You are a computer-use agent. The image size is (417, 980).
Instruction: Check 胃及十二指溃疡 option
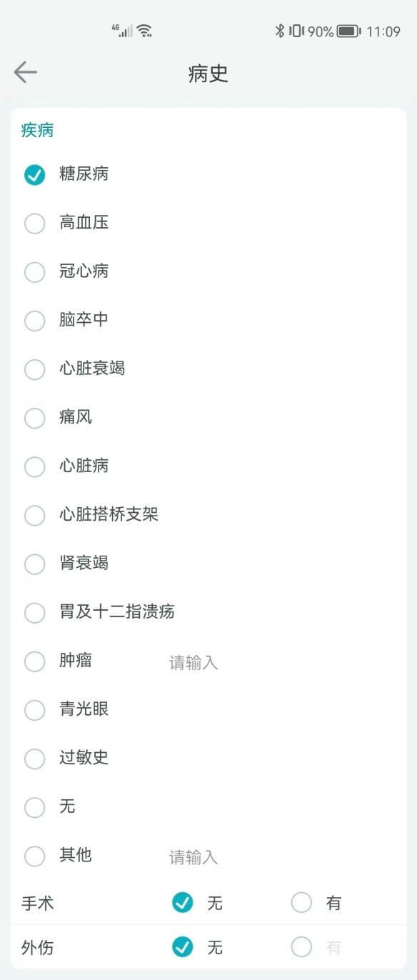(34, 612)
